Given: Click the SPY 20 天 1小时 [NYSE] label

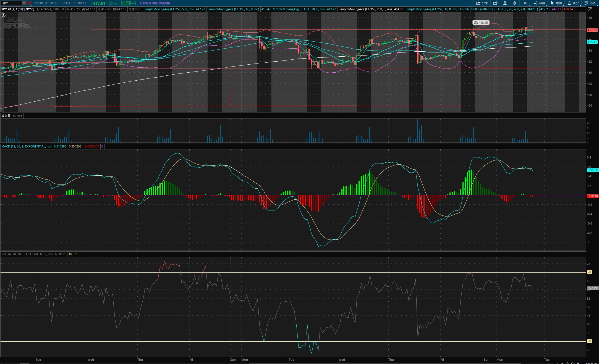Looking at the screenshot, I should [18, 9].
